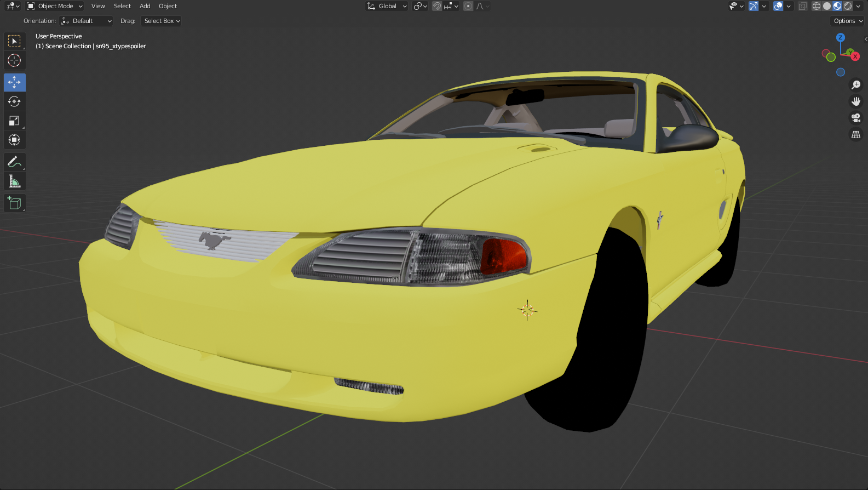Toggle proportional editing
Image resolution: width=868 pixels, height=490 pixels.
click(x=468, y=6)
